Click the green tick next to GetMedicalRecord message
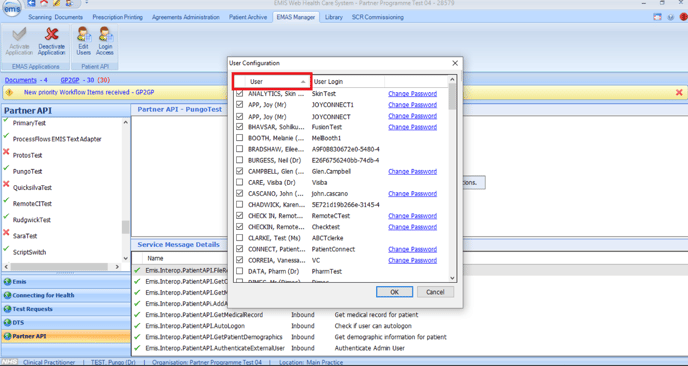 click(x=137, y=315)
